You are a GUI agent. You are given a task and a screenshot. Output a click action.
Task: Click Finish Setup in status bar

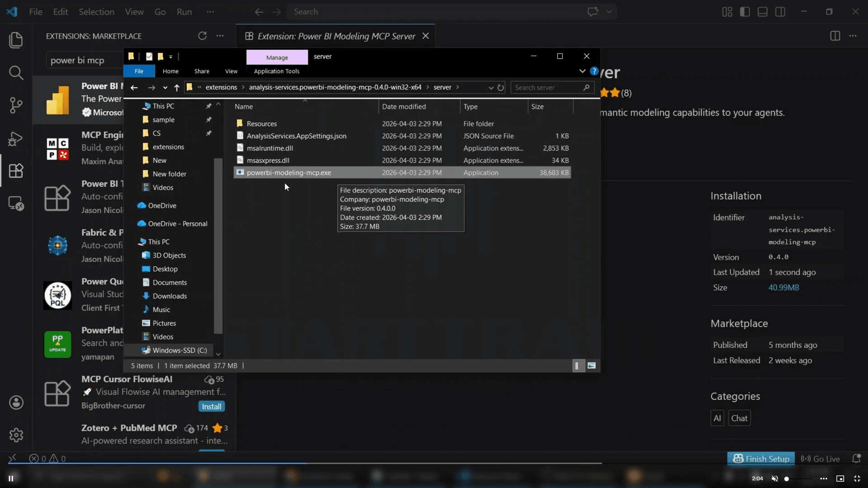[761, 459]
